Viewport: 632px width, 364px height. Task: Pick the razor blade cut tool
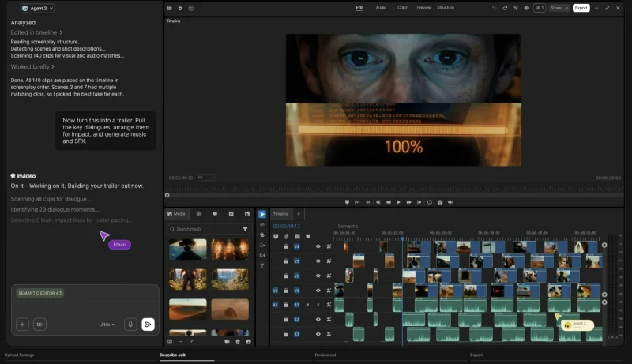coord(262,235)
